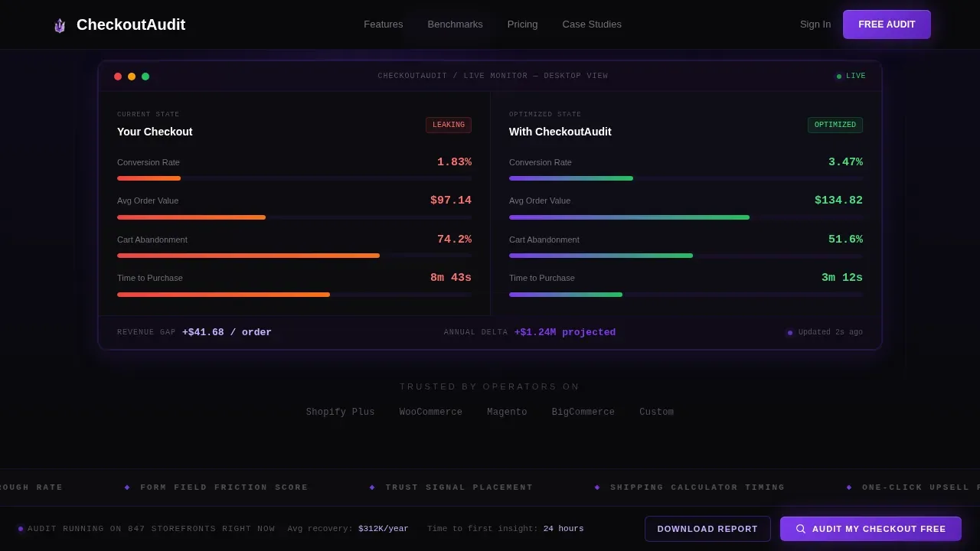Click the 3.47% conversion rate value
The width and height of the screenshot is (980, 551).
845,162
